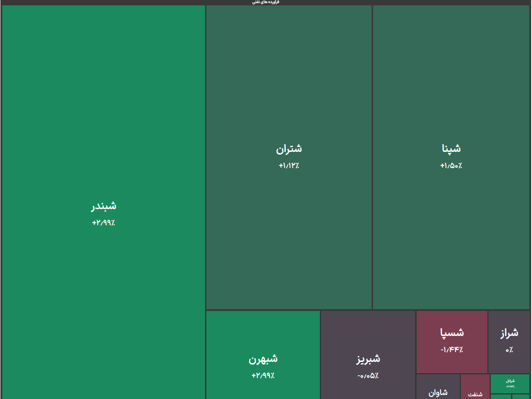Click the +۲/۹۹٪ change under شبندر
The width and height of the screenshot is (532, 399).
tap(103, 223)
